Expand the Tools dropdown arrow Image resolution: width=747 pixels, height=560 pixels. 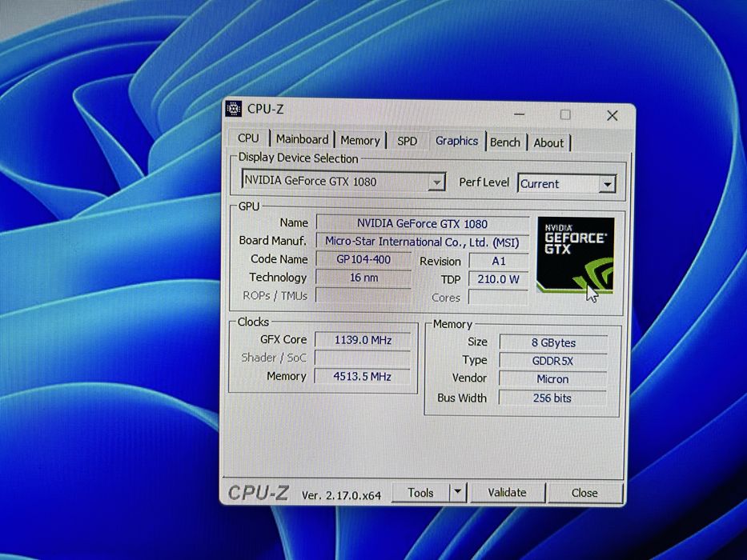pyautogui.click(x=458, y=491)
